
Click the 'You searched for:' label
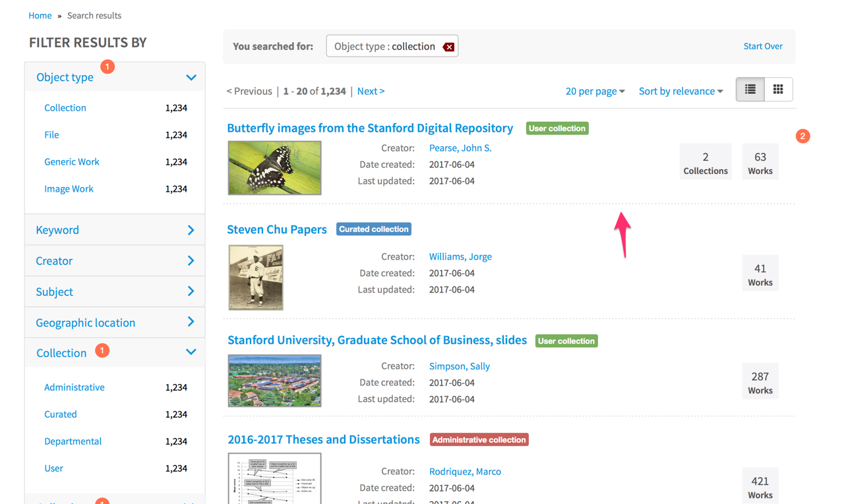[273, 47]
